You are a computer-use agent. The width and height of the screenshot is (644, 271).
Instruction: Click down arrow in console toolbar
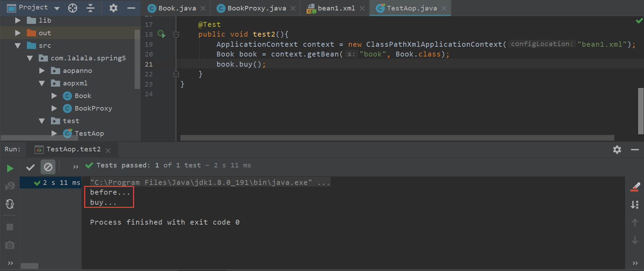[635, 240]
